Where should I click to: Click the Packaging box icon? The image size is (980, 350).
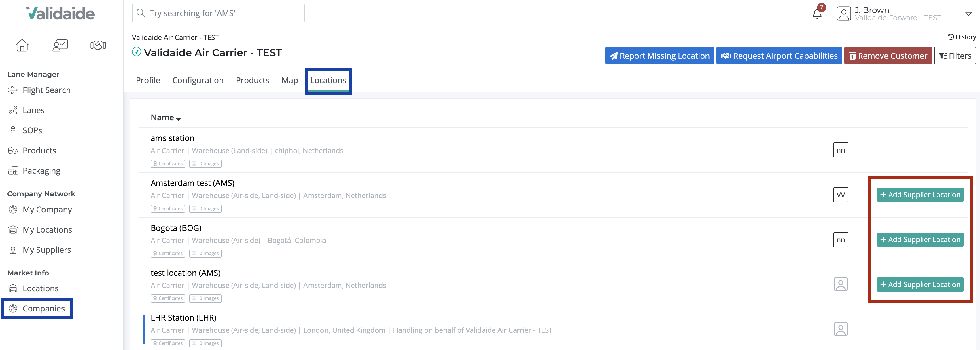click(x=13, y=171)
